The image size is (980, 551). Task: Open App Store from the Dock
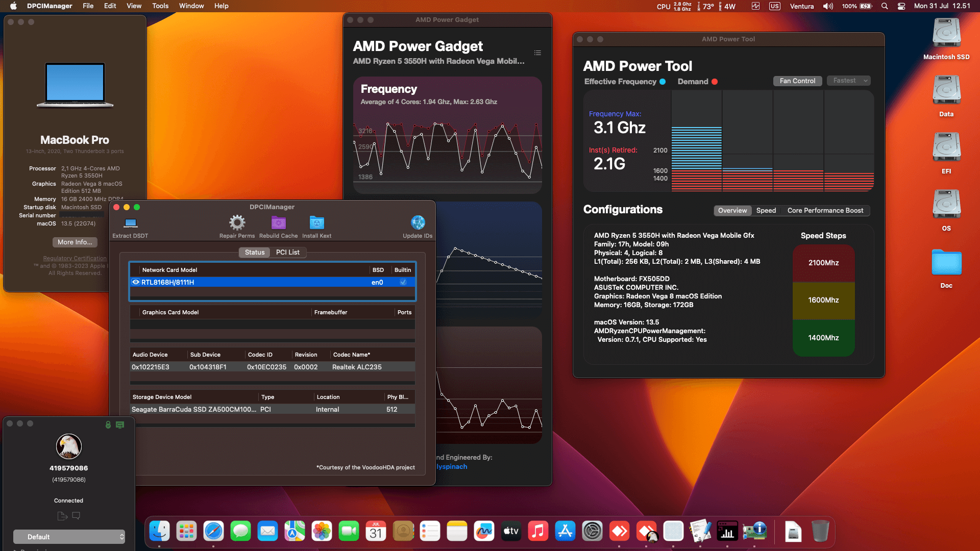(x=565, y=532)
